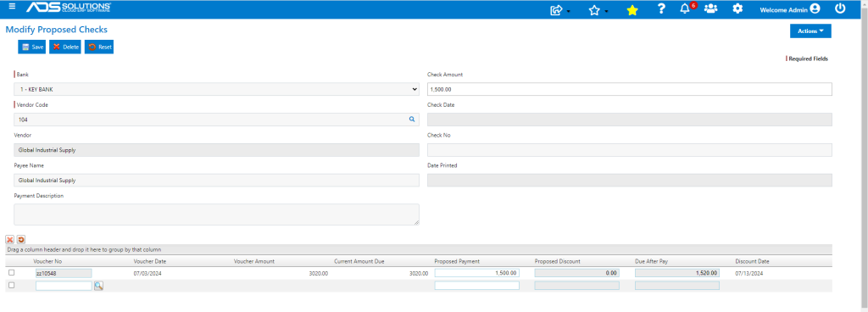Click the red X delete row icon
Image resolution: width=868 pixels, height=312 pixels.
click(x=10, y=240)
